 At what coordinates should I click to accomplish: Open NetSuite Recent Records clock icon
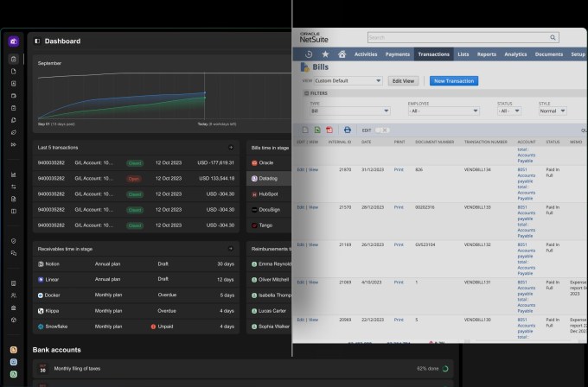(309, 54)
